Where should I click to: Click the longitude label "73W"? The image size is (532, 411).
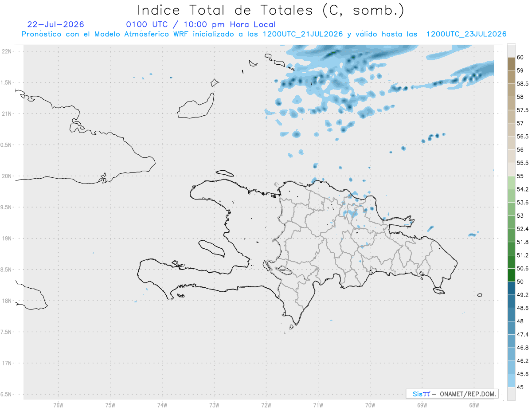214,405
